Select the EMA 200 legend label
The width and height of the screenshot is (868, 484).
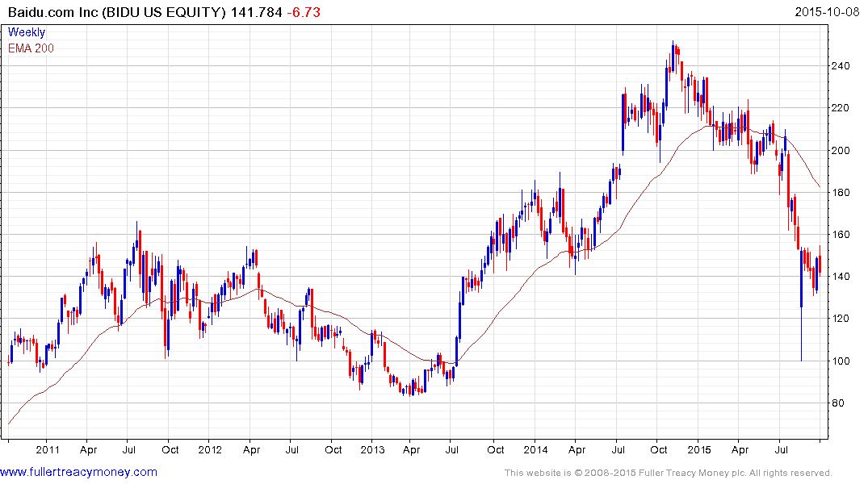click(x=31, y=48)
